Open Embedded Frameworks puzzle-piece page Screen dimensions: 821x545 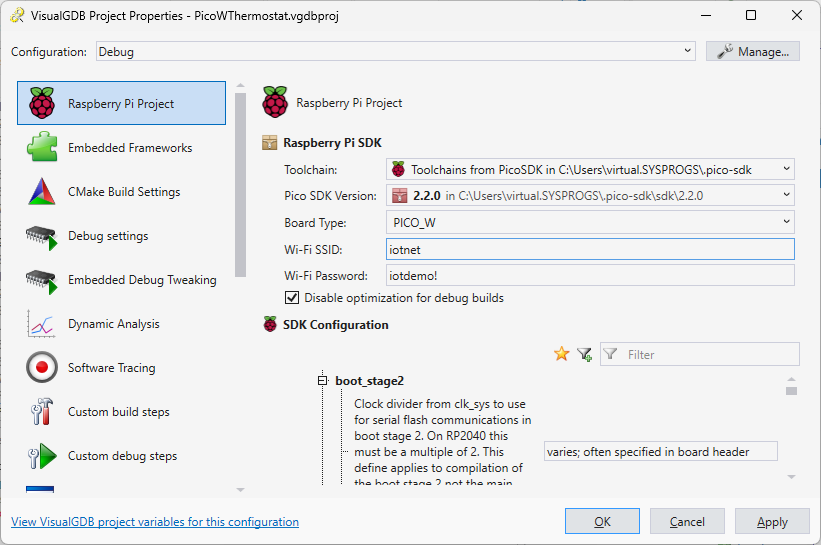coord(42,148)
